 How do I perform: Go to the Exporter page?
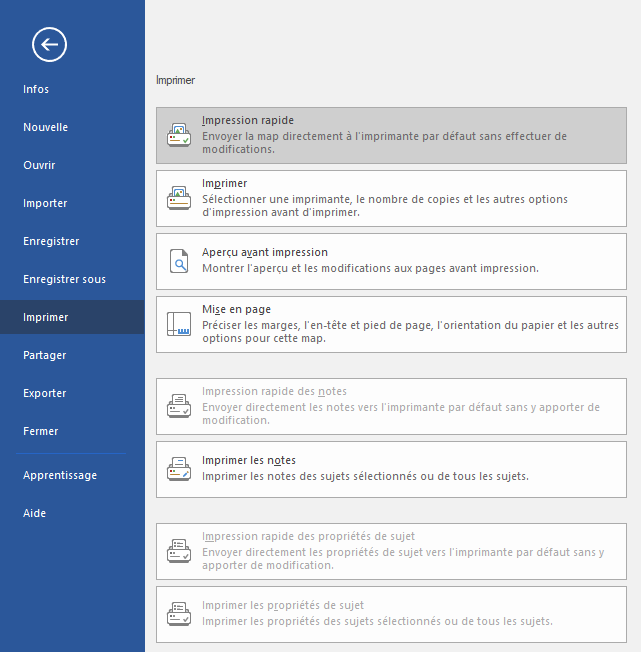45,393
